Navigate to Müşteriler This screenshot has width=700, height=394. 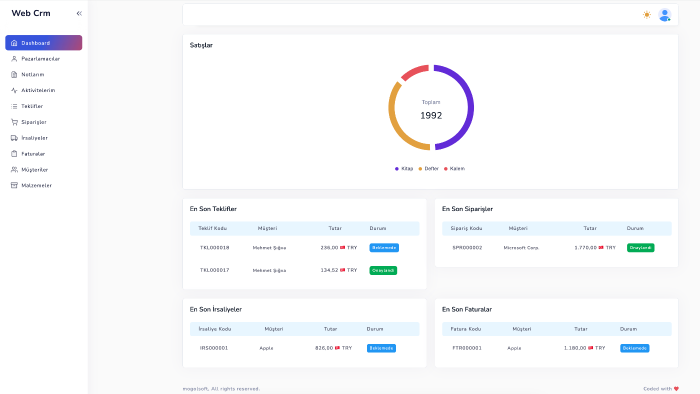44,170
